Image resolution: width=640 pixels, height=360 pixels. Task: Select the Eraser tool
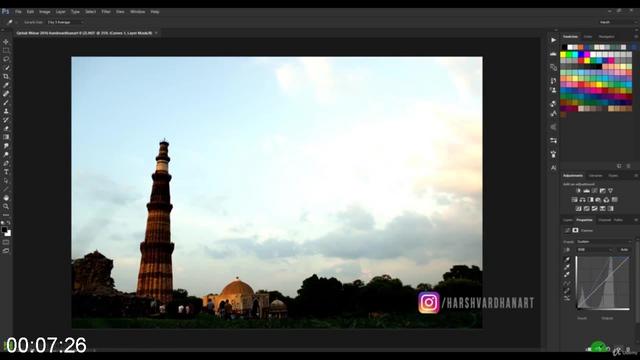click(6, 129)
